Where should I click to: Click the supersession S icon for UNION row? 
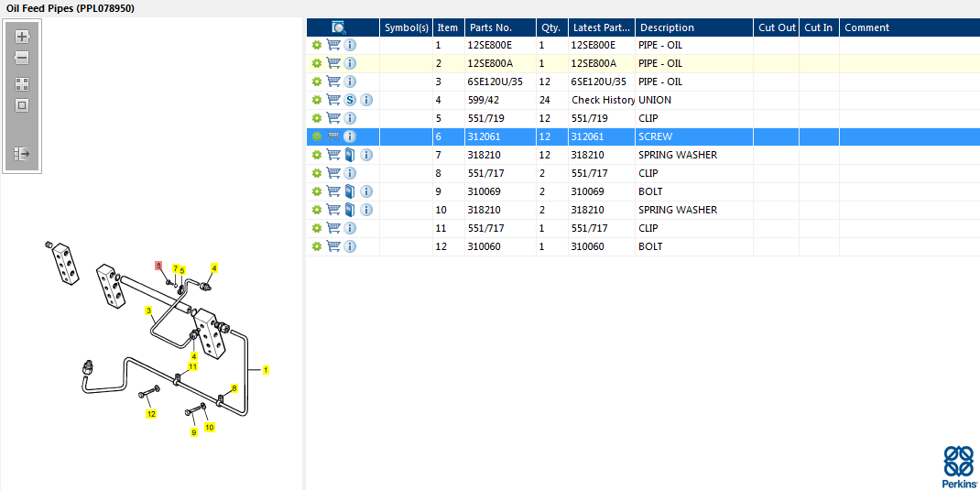[x=351, y=100]
